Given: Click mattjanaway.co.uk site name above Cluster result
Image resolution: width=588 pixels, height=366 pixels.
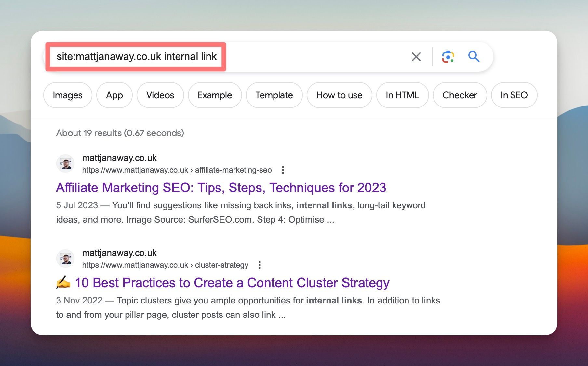Looking at the screenshot, I should (119, 253).
